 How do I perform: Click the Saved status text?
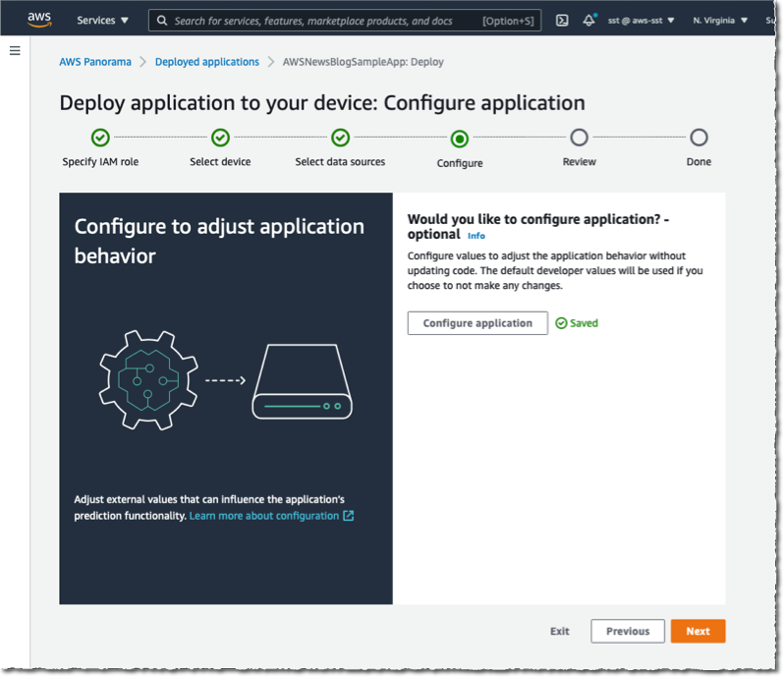click(584, 323)
